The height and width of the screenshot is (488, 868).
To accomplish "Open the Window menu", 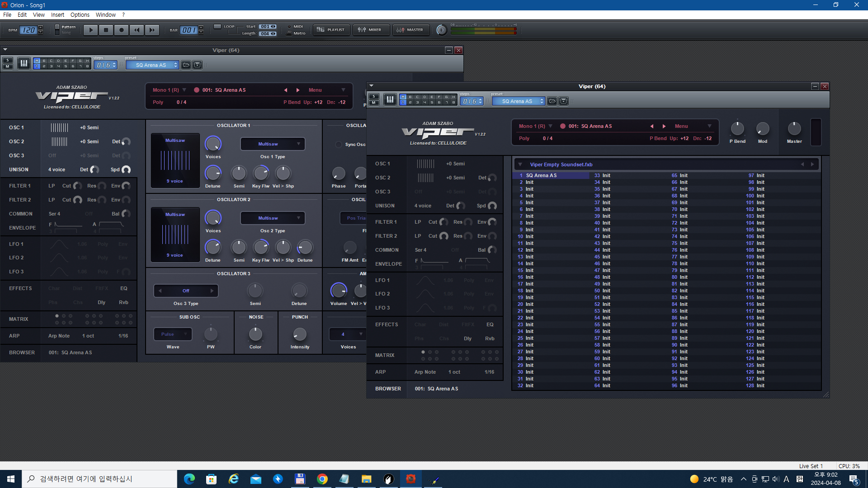I will (106, 14).
